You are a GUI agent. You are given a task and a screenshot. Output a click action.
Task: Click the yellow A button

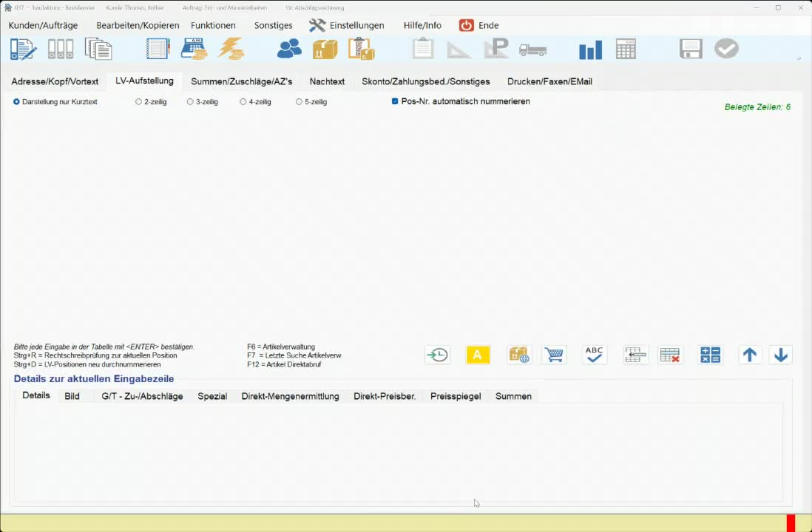(x=478, y=355)
